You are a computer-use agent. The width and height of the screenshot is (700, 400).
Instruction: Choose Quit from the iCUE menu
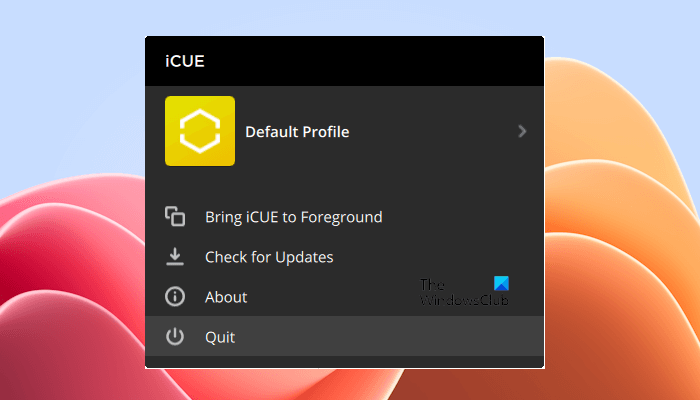220,337
